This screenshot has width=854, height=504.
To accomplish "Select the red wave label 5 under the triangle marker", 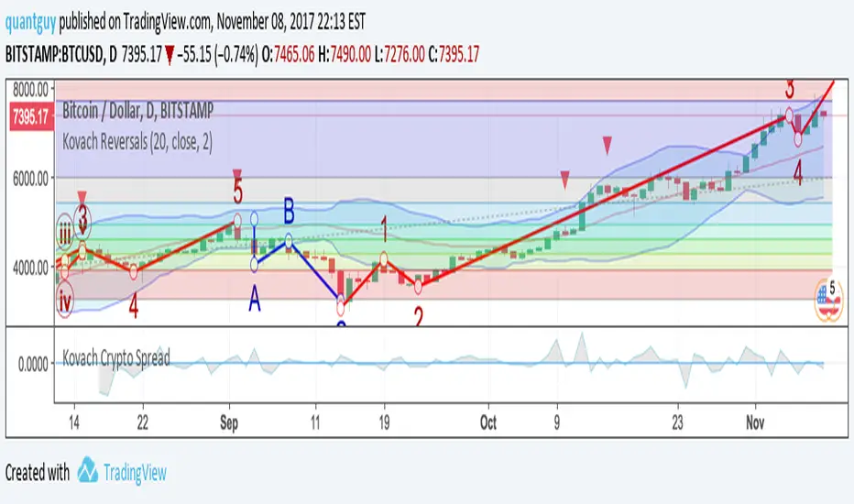I will [238, 192].
